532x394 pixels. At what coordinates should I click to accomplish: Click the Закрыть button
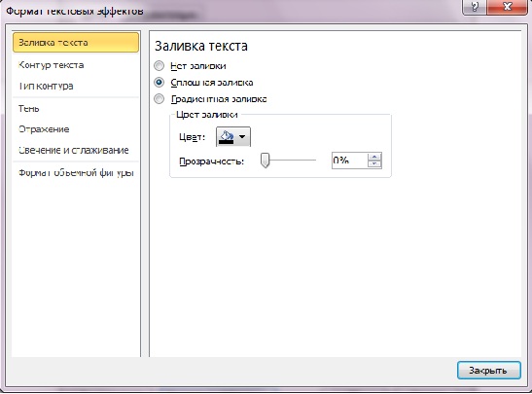point(489,371)
